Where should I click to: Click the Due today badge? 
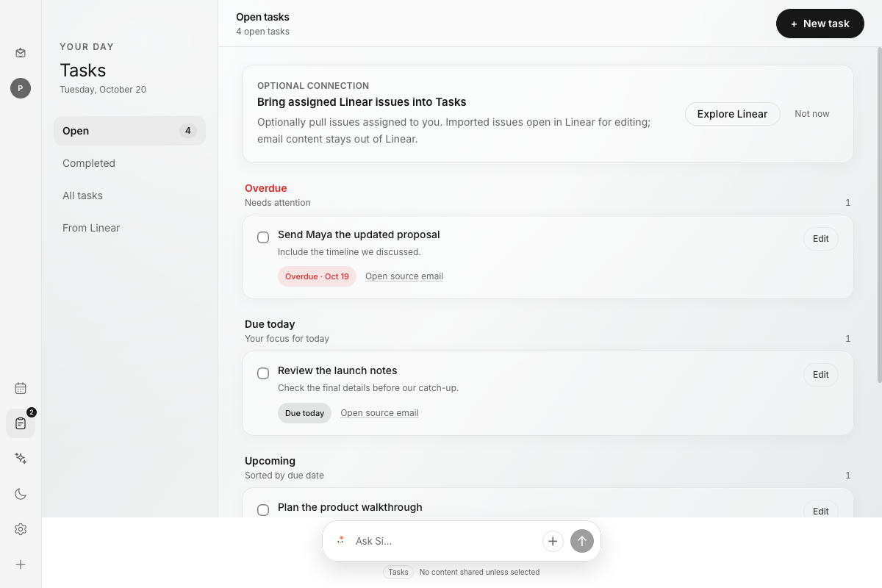(x=304, y=413)
